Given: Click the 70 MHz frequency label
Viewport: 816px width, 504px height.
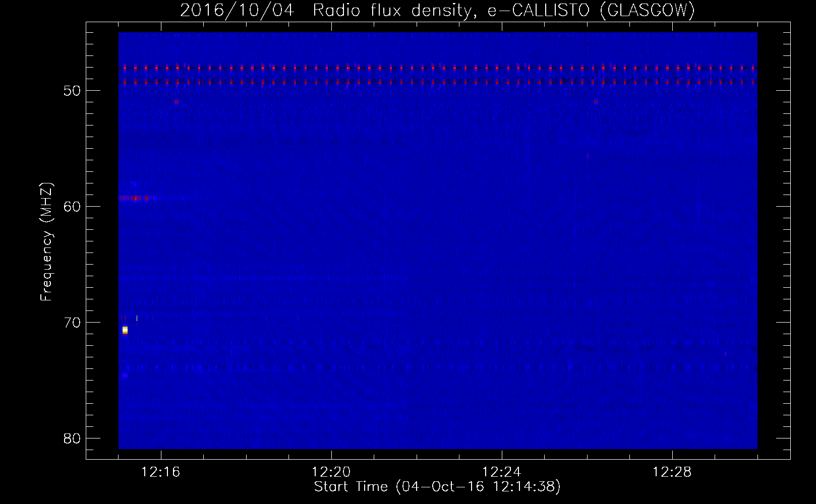Looking at the screenshot, I should [x=72, y=323].
